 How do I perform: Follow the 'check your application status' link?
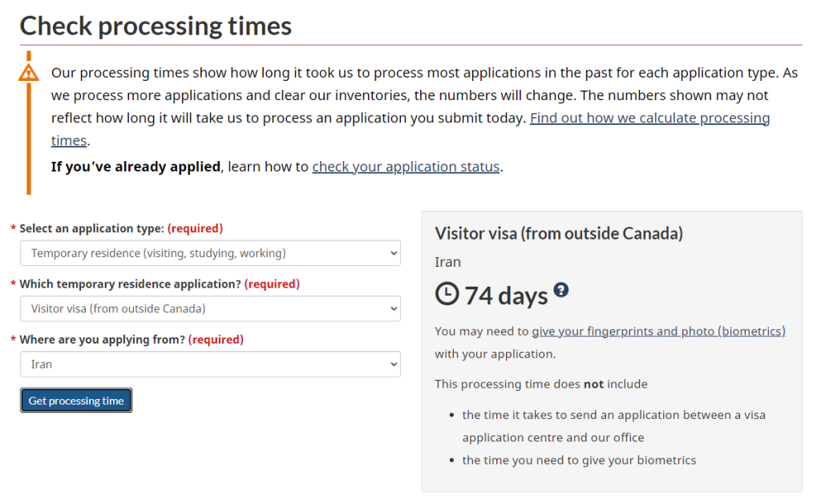pos(406,167)
